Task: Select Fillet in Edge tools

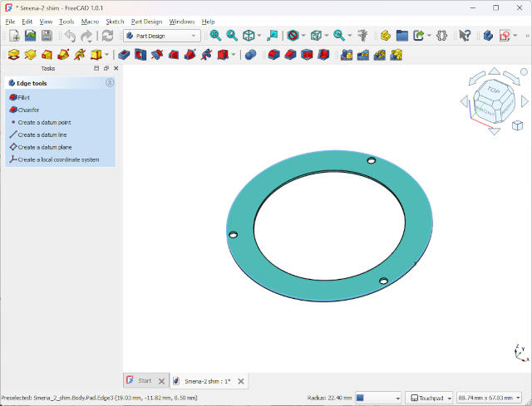Action: (23, 97)
